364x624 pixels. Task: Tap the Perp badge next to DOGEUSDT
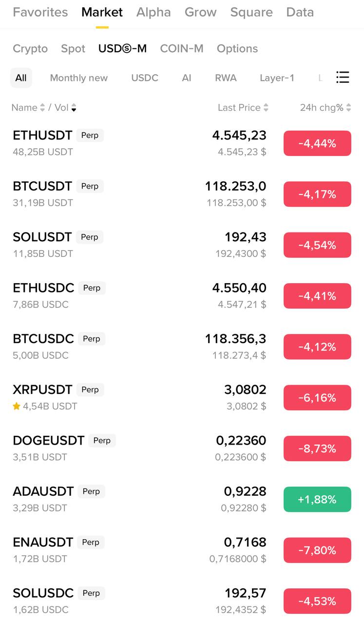[x=102, y=441]
